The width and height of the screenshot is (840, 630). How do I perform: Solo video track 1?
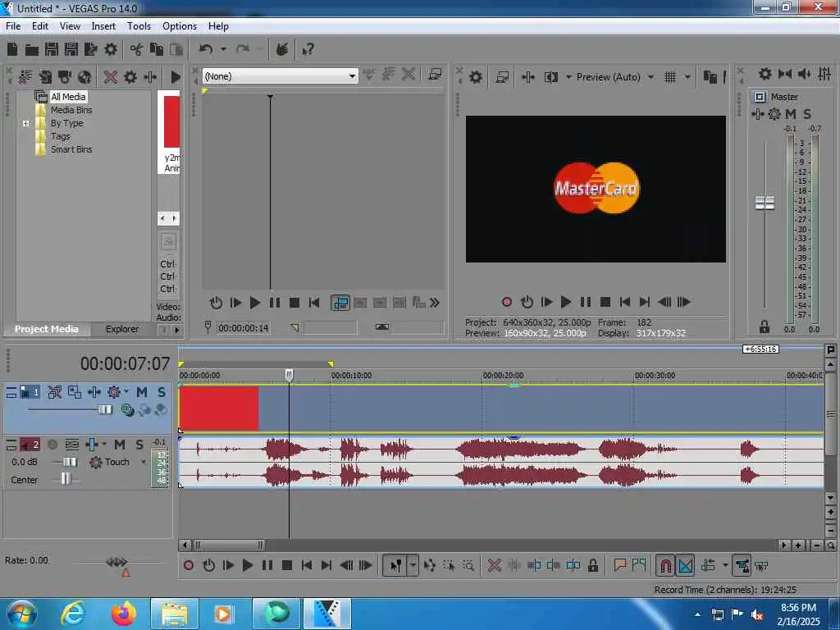(x=162, y=393)
